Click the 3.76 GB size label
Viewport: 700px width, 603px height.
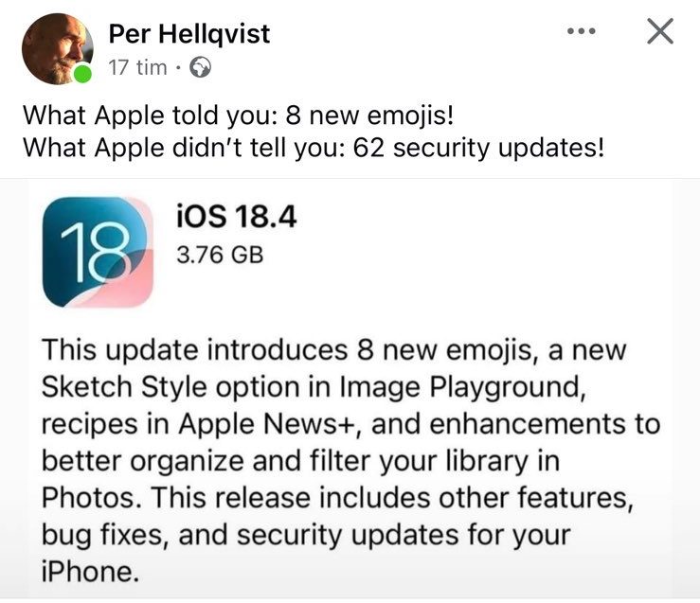coord(220,256)
